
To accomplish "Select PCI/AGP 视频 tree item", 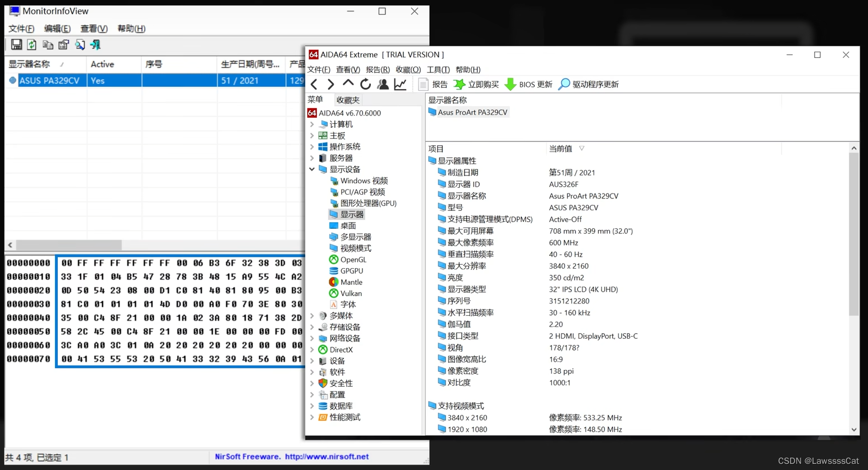I will pos(357,192).
